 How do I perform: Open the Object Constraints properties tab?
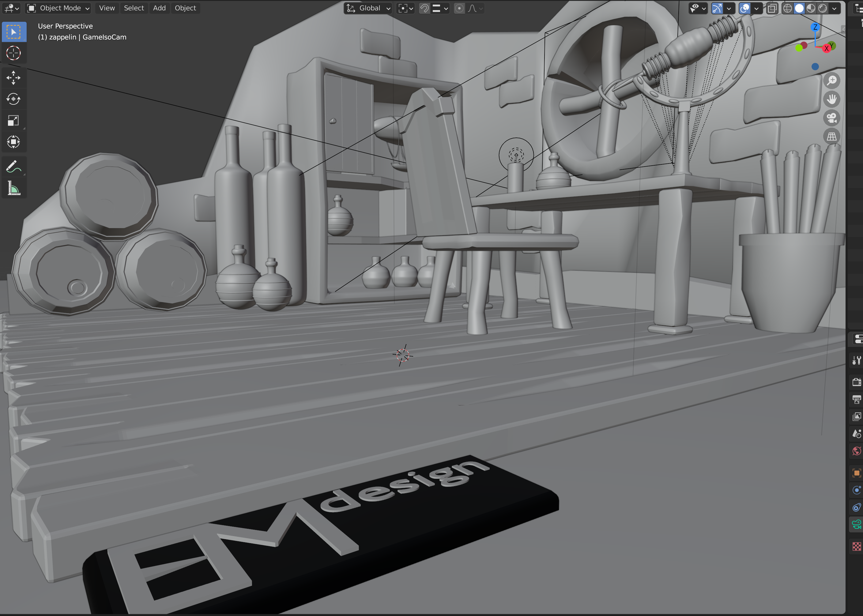pyautogui.click(x=857, y=508)
